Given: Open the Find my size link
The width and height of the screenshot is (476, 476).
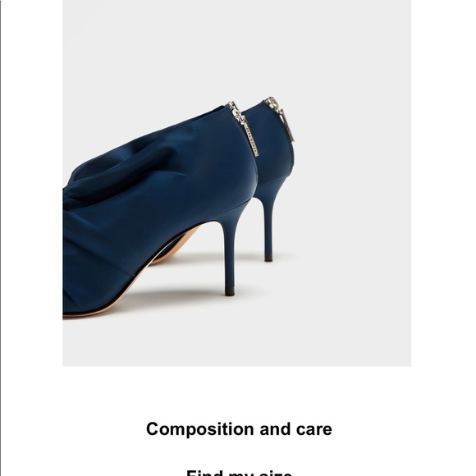Looking at the screenshot, I should pyautogui.click(x=239, y=473).
